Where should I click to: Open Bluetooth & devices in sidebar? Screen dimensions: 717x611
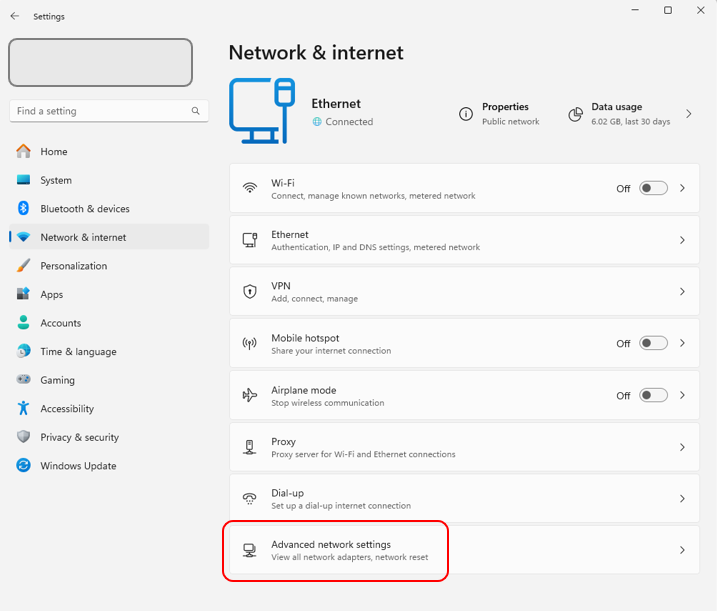pos(85,209)
